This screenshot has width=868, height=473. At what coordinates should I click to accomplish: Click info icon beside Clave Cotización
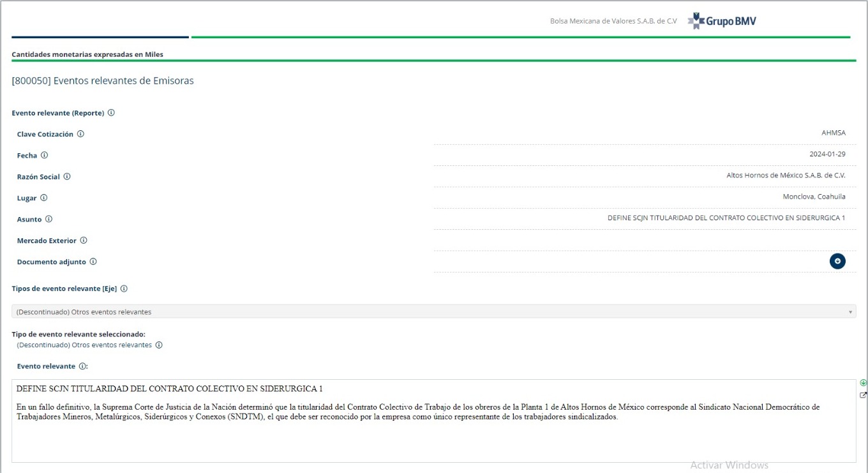[80, 134]
